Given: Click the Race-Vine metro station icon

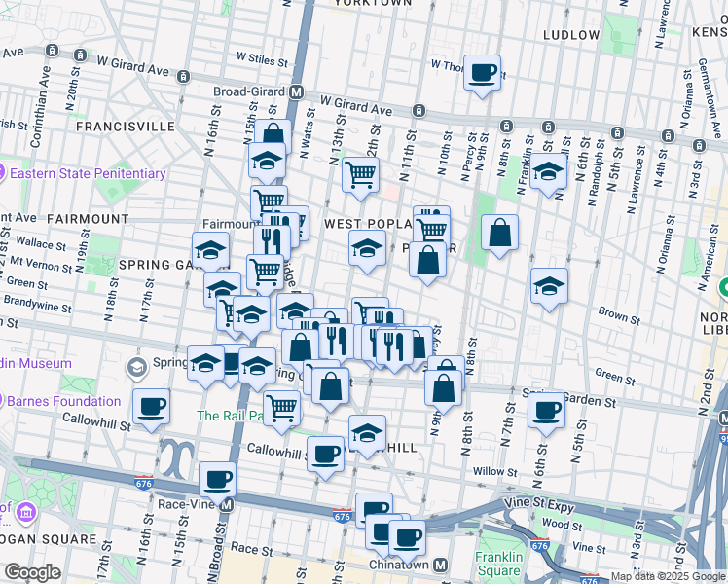Looking at the screenshot, I should (226, 504).
